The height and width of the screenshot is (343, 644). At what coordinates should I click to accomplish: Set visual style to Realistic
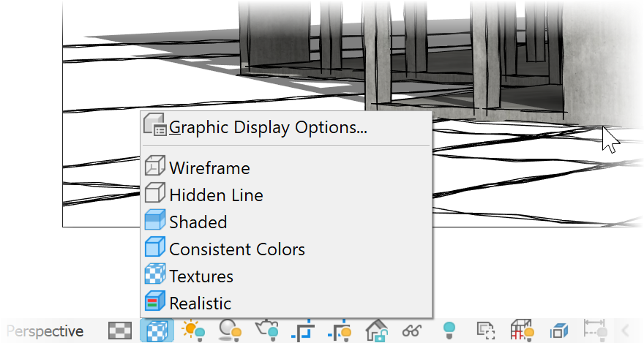286,304
